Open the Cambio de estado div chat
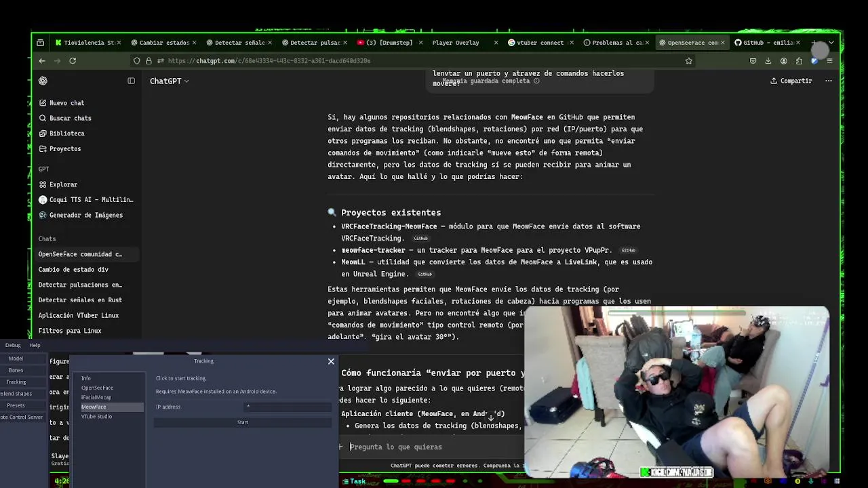Image resolution: width=868 pixels, height=488 pixels. [x=87, y=270]
